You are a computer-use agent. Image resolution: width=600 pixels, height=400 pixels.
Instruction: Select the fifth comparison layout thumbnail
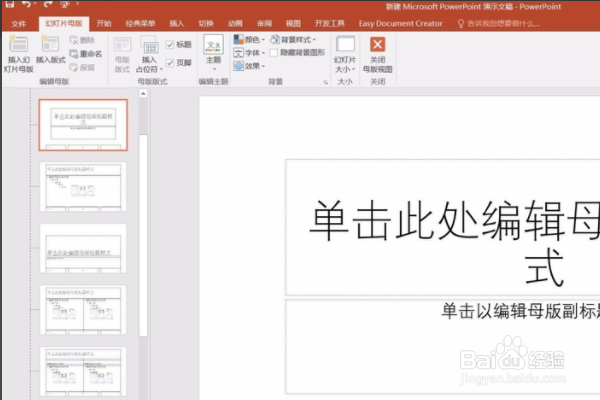[x=83, y=372]
